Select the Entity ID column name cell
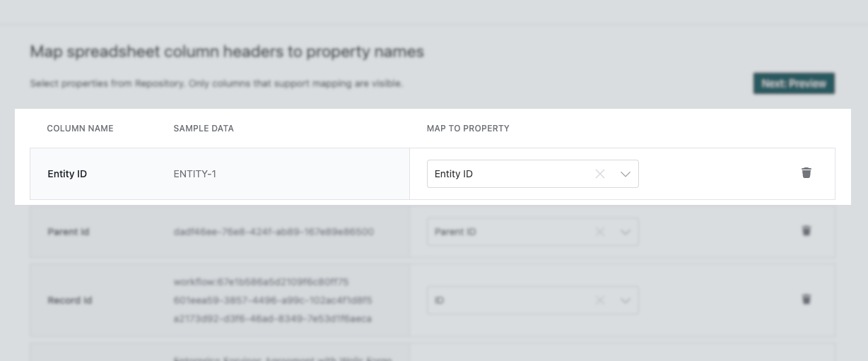The height and width of the screenshot is (361, 868). pyautogui.click(x=67, y=174)
